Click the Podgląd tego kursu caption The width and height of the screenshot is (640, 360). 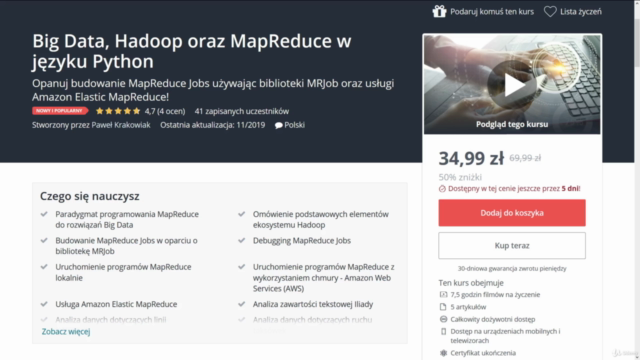click(x=512, y=124)
